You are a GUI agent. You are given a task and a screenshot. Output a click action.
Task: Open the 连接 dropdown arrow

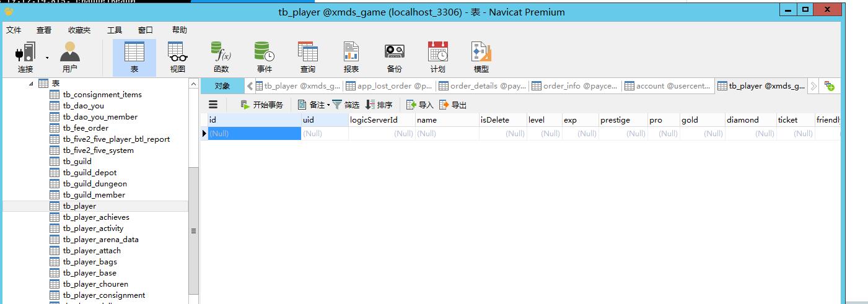pyautogui.click(x=47, y=58)
